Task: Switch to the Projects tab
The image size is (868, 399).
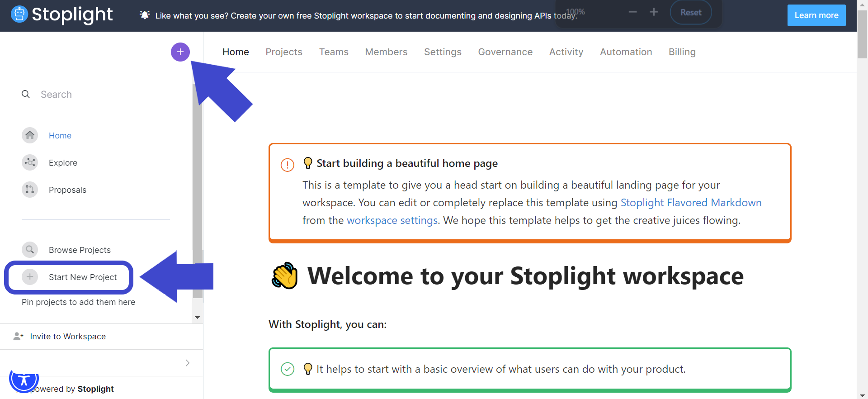Action: 284,52
